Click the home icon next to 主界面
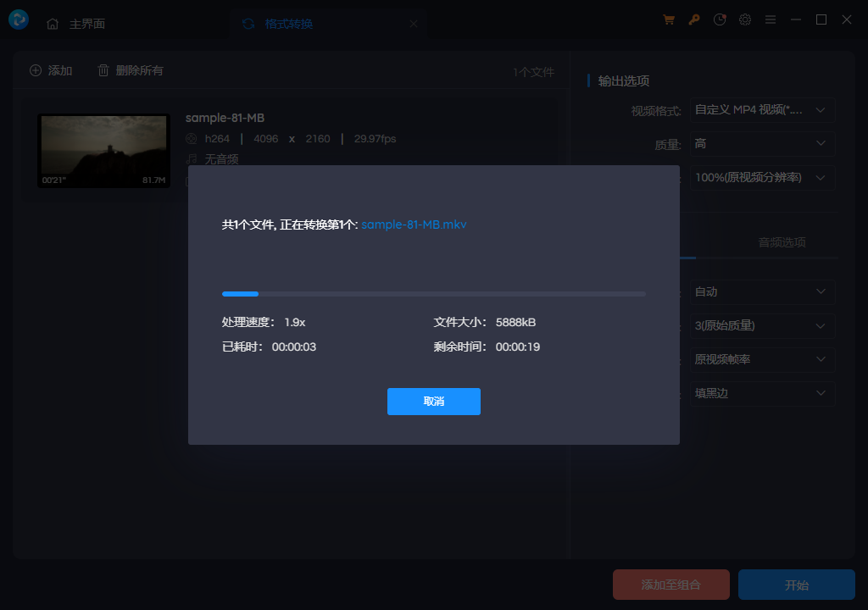868x610 pixels. [53, 24]
